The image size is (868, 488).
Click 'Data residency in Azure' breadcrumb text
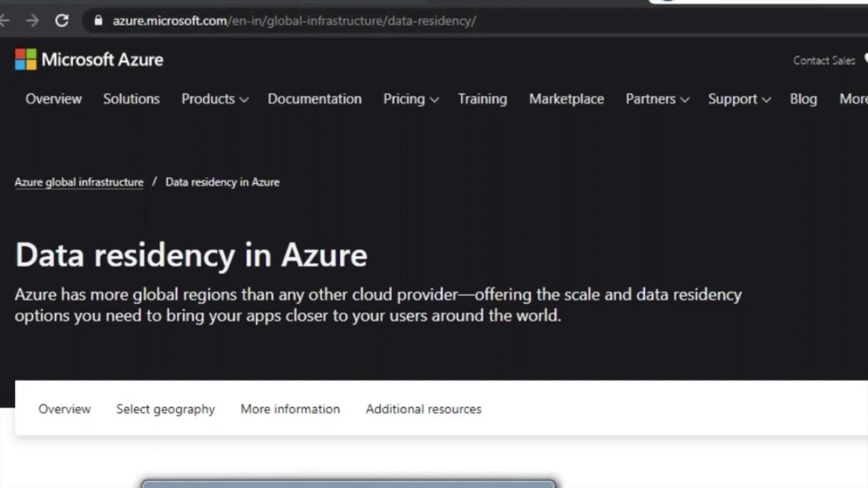pos(222,182)
